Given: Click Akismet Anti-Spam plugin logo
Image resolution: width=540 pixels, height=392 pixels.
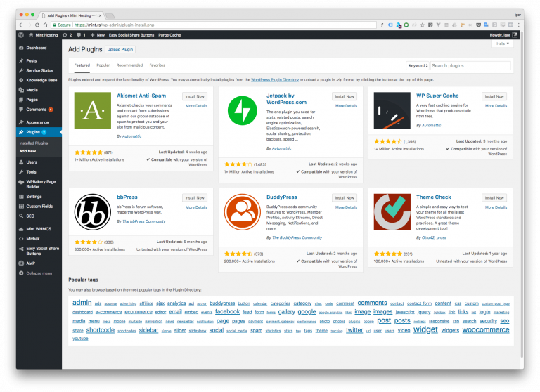Looking at the screenshot, I should click(93, 110).
